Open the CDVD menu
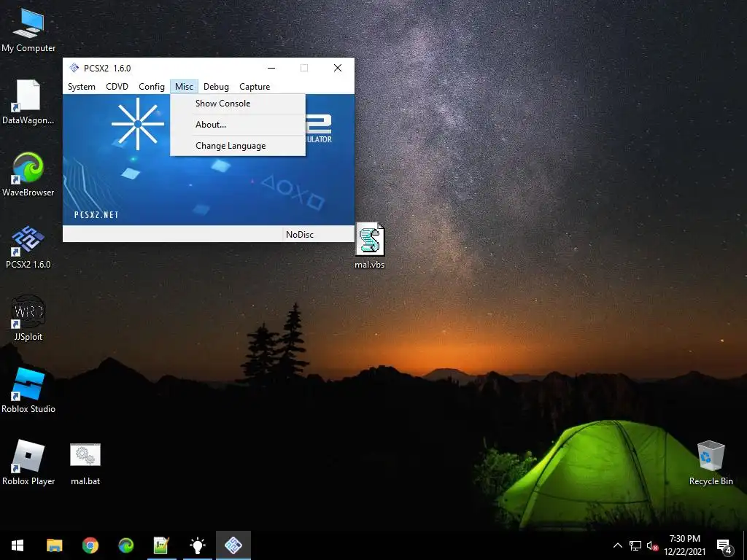This screenshot has height=560, width=747. coord(117,87)
